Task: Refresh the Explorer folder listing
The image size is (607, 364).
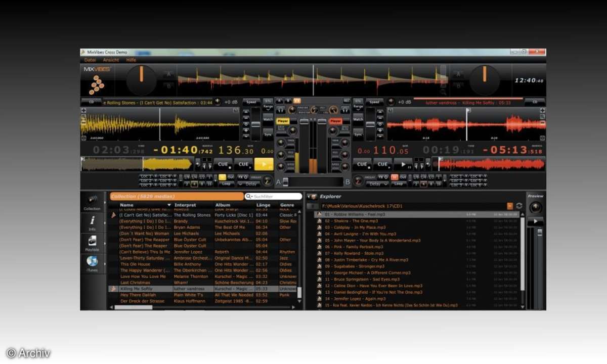Action: [x=519, y=206]
